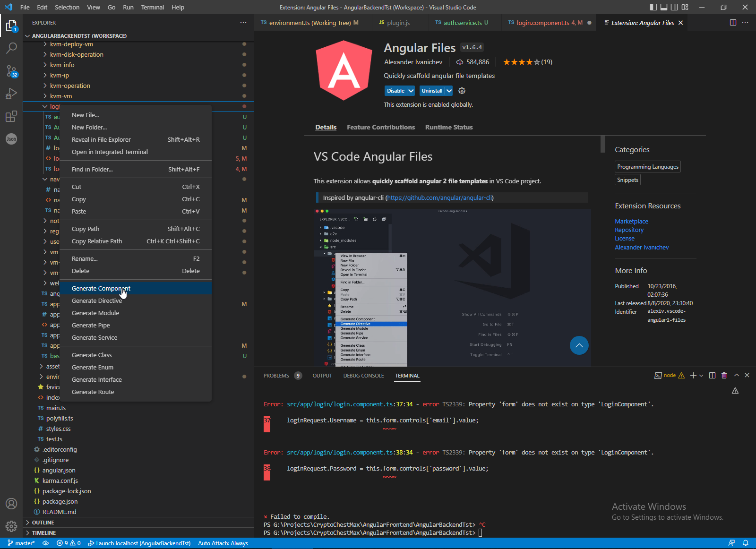Toggle the secondary side bar layout button

tap(674, 7)
